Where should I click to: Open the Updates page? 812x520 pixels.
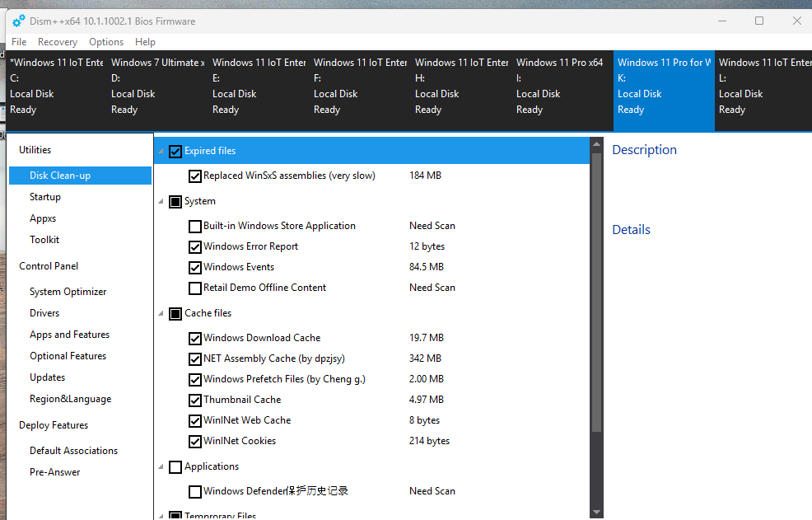[47, 377]
